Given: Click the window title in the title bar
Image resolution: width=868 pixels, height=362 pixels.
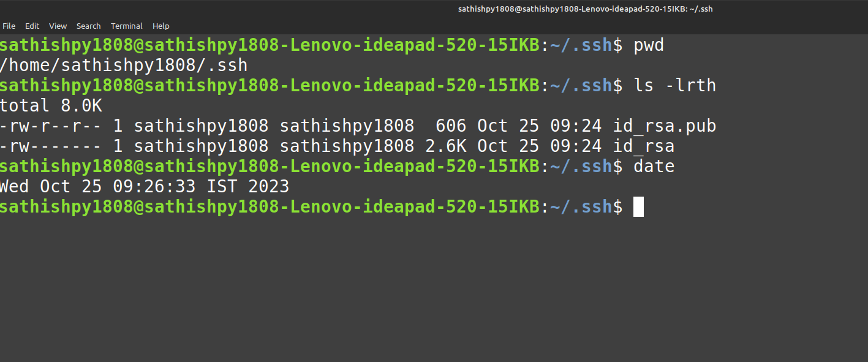Looking at the screenshot, I should click(x=585, y=9).
